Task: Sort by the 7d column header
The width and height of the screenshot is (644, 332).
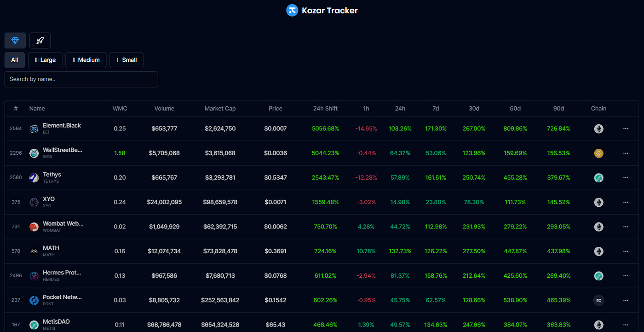Action: [x=436, y=109]
